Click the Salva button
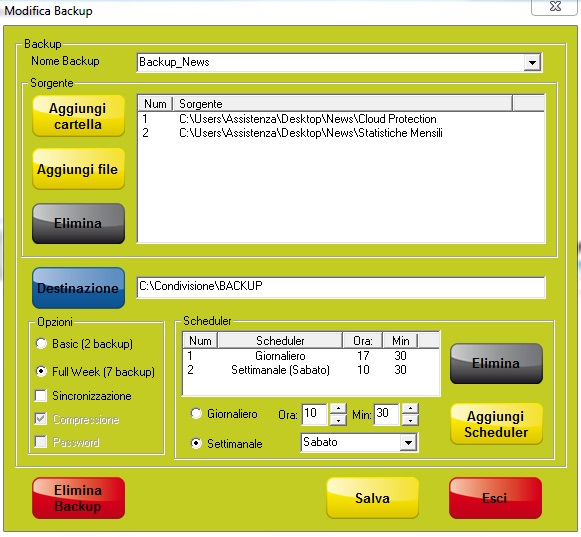581x537 pixels. click(372, 498)
